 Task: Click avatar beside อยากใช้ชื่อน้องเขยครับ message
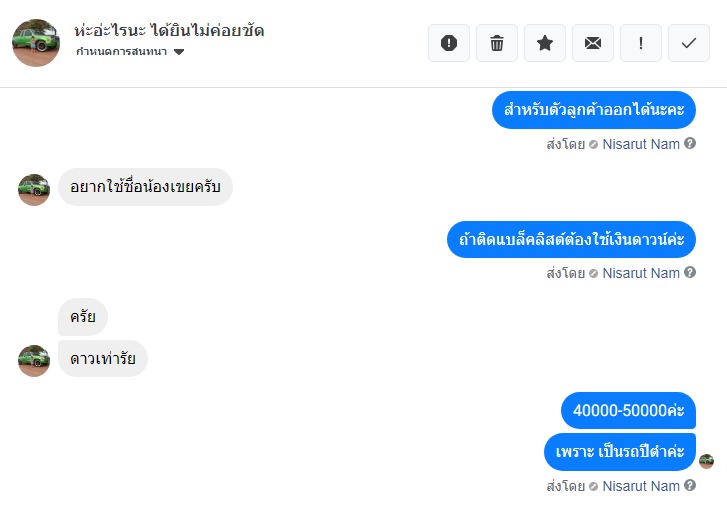pos(34,188)
